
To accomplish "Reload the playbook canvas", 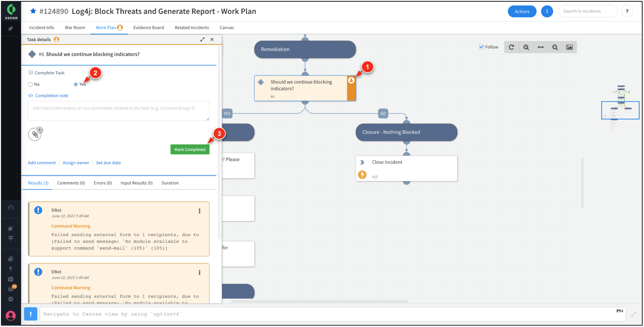I will click(511, 47).
